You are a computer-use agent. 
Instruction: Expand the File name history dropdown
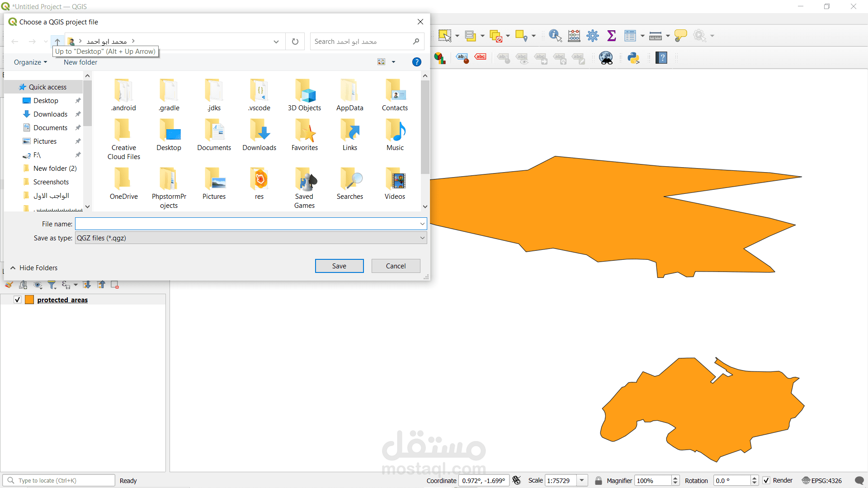(x=422, y=224)
